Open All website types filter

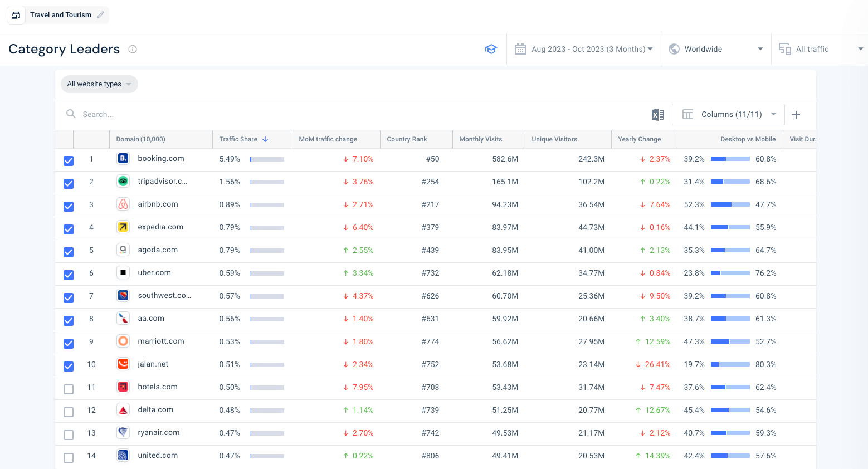[99, 84]
